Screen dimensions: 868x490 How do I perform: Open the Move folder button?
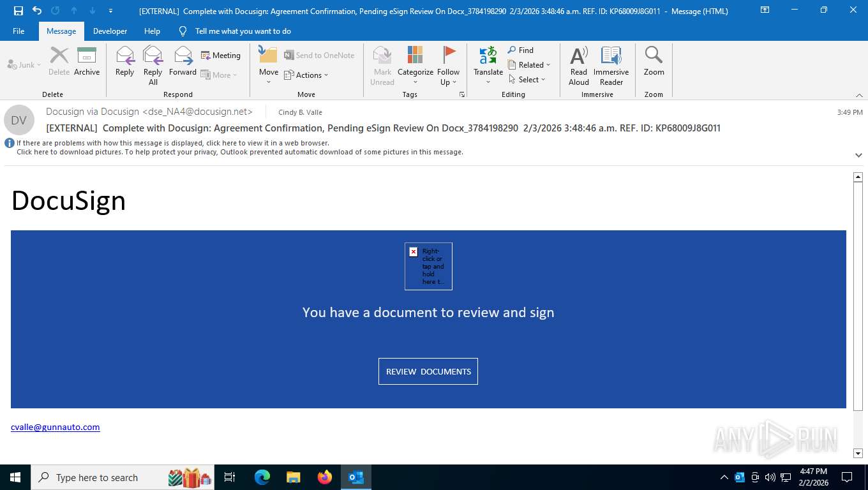(269, 66)
